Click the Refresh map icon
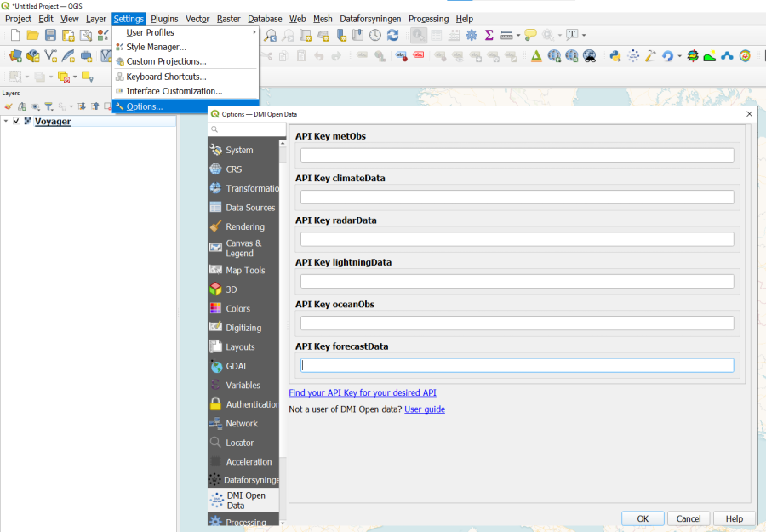This screenshot has width=766, height=532. 392,35
